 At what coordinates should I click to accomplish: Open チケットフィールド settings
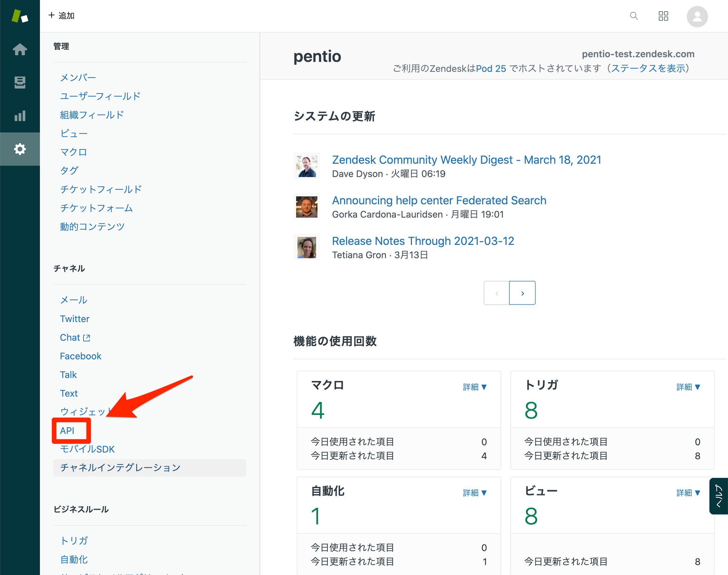(x=100, y=189)
